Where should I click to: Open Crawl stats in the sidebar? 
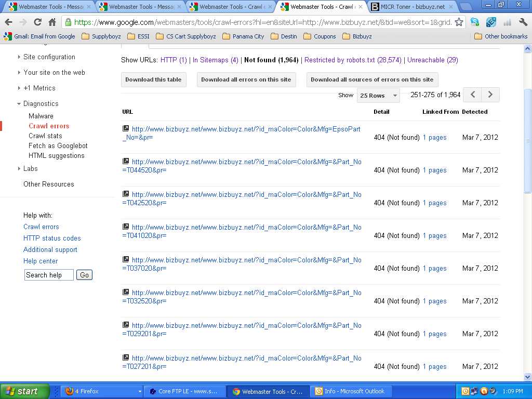coord(46,136)
